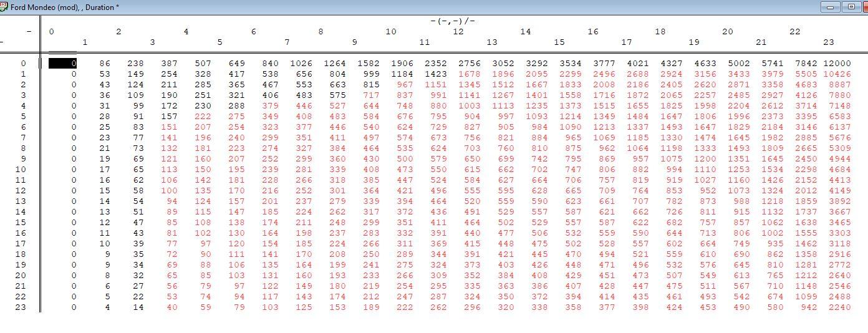868x333 pixels.
Task: Select row header 10 on the left
Action: [21, 169]
